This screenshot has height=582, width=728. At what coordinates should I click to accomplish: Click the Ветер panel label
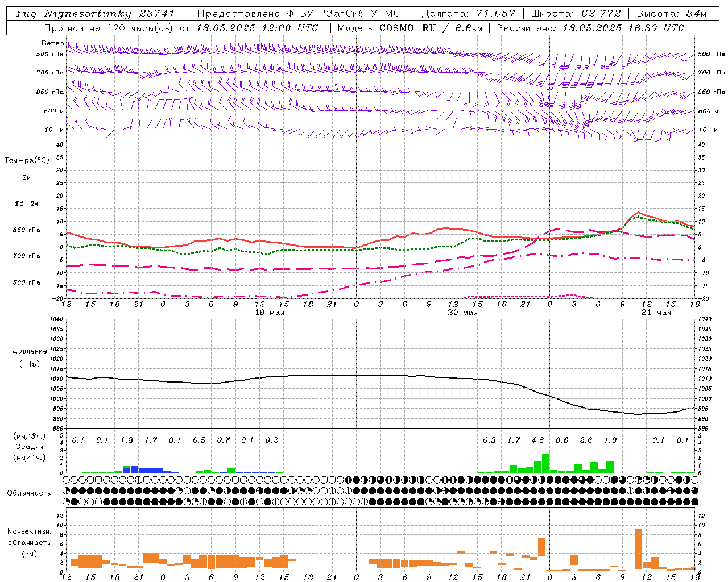[x=53, y=43]
